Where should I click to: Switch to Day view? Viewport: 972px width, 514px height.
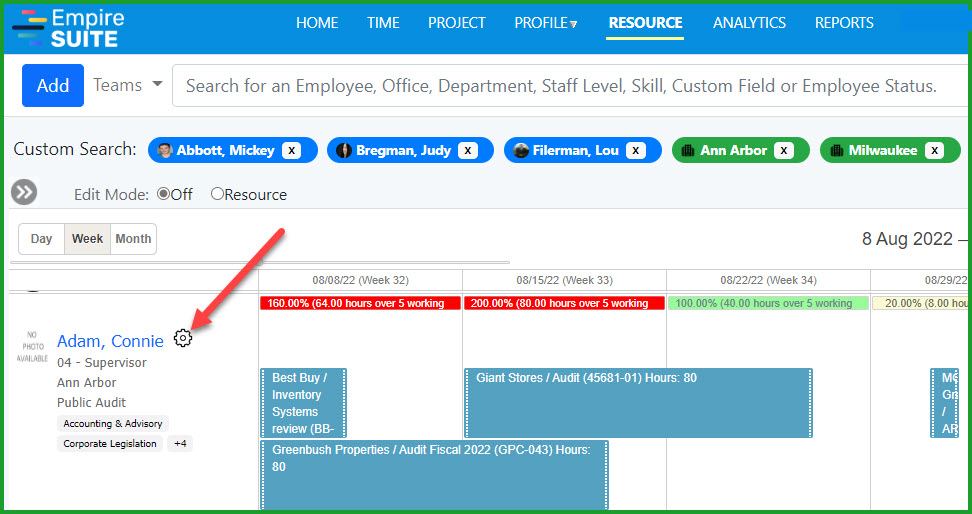(x=42, y=239)
